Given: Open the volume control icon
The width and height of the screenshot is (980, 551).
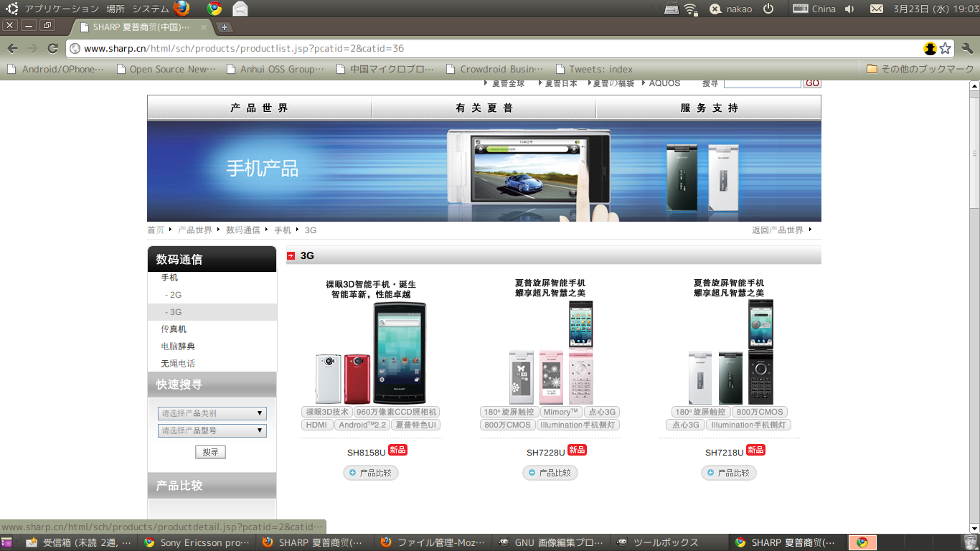Looking at the screenshot, I should [x=849, y=9].
